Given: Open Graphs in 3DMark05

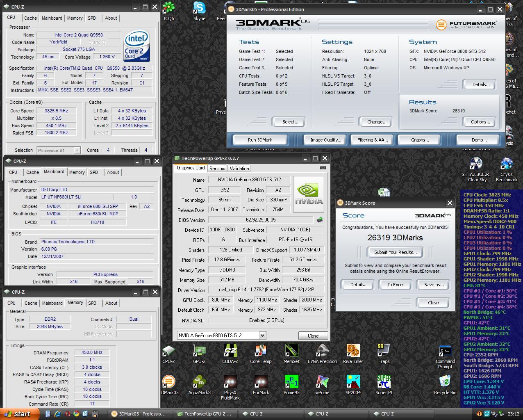Looking at the screenshot, I should [420, 140].
